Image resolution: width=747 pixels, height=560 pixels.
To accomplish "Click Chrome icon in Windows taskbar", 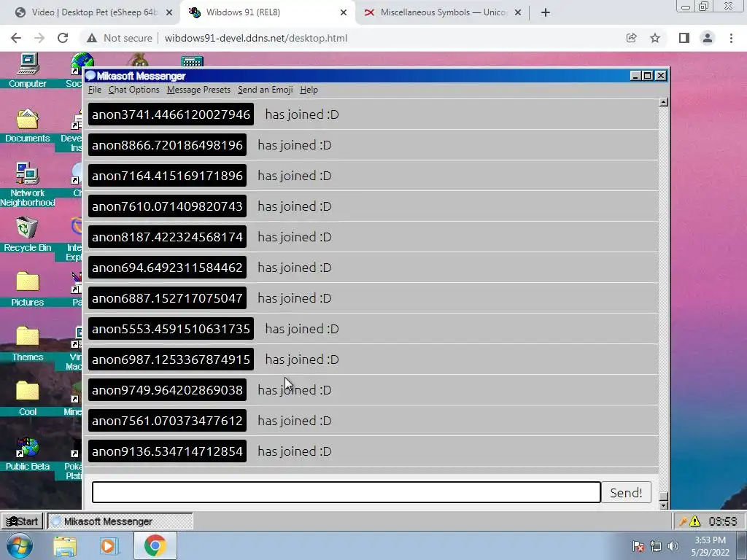I will coord(155,545).
